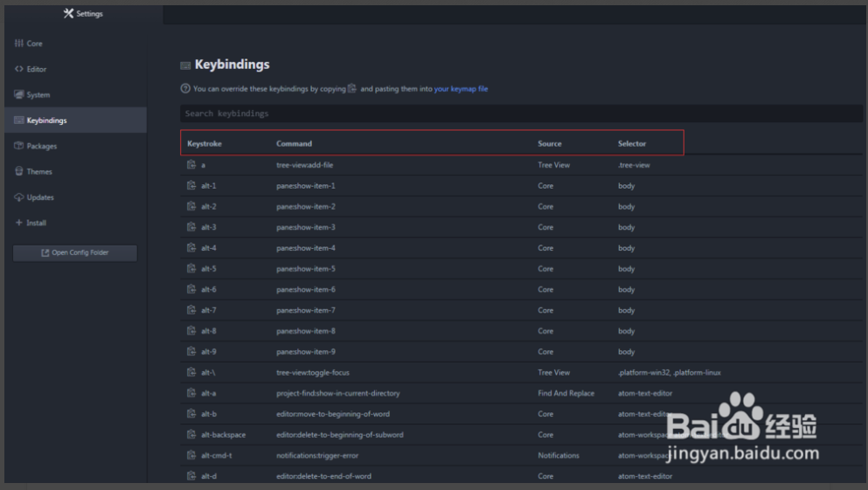The image size is (868, 490).
Task: Copy the alt-2 keybinding clipboard icon
Action: [191, 206]
